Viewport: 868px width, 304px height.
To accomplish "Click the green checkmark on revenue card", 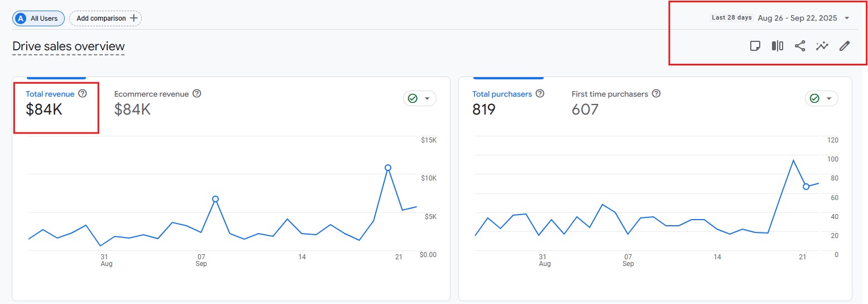I will pyautogui.click(x=413, y=98).
